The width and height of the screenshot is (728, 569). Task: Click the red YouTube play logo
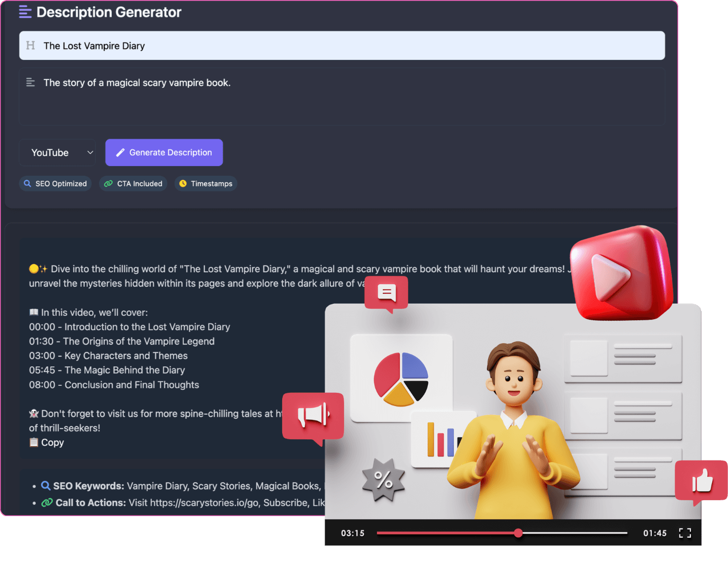(621, 274)
